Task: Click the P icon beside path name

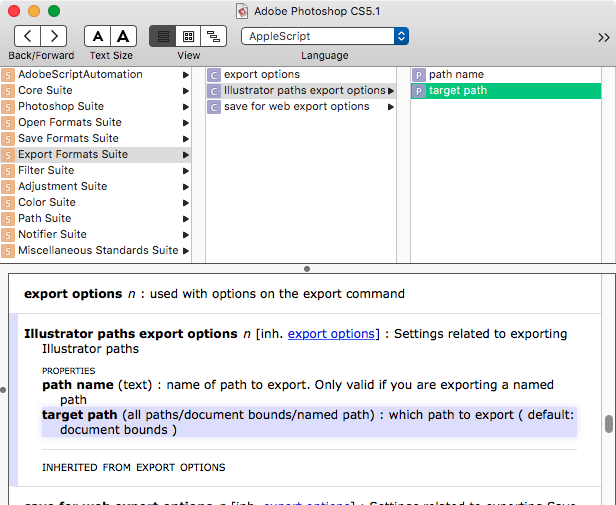Action: 419,75
